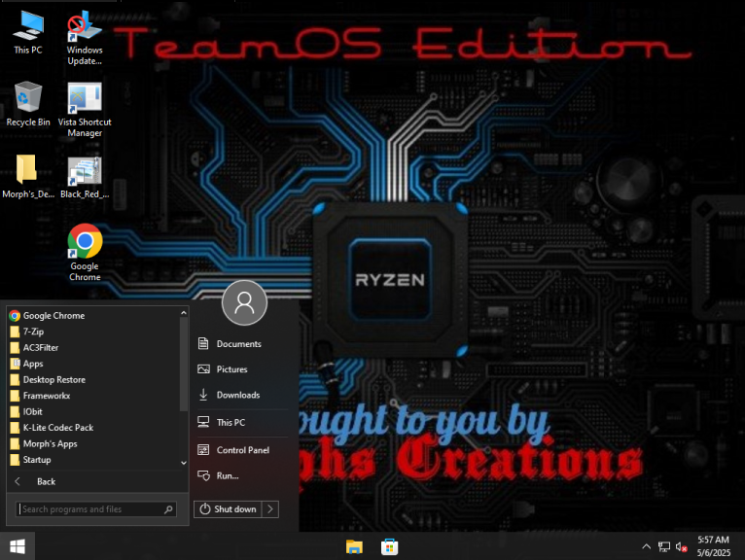745x560 pixels.
Task: Open Control Panel
Action: coord(242,450)
